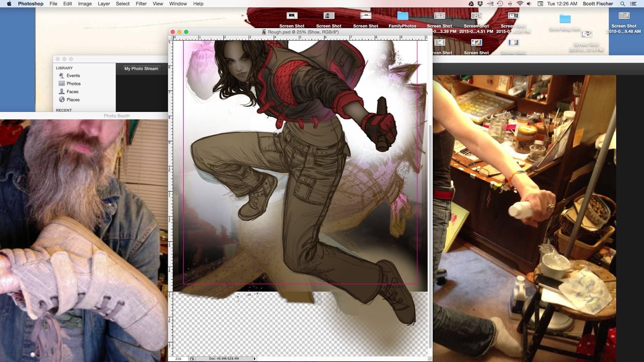Click the Wi-Fi status icon
Screen dimensions: 644x362
(x=520, y=4)
